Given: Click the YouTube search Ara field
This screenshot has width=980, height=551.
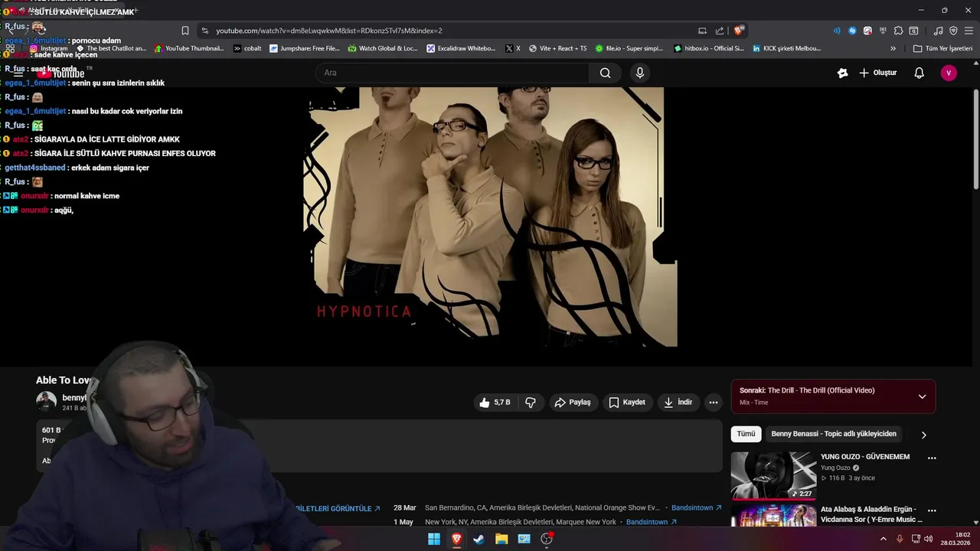Looking at the screenshot, I should [452, 73].
